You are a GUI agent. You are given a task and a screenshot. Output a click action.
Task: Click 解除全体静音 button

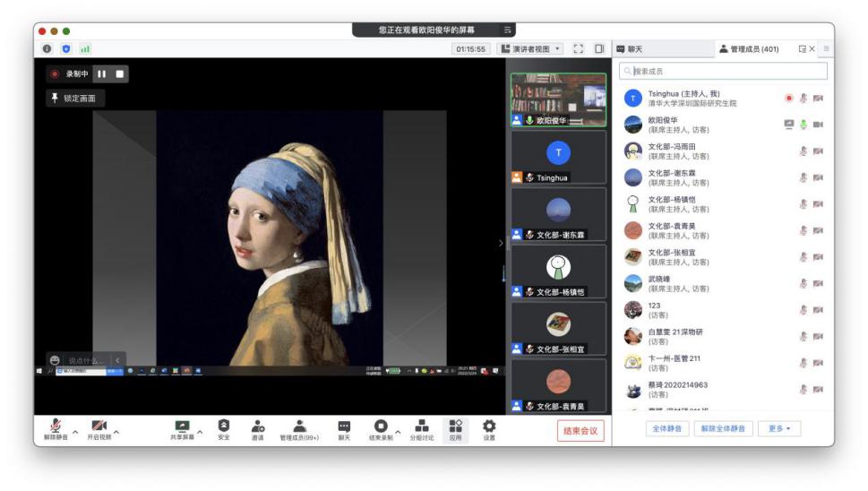[723, 428]
